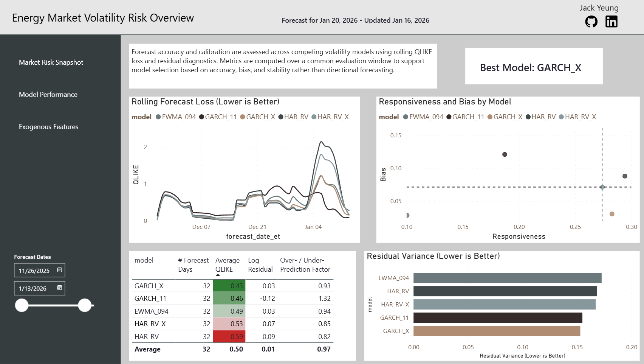Select the GARCH_X row in the table
This screenshot has height=364, width=644.
[x=232, y=286]
